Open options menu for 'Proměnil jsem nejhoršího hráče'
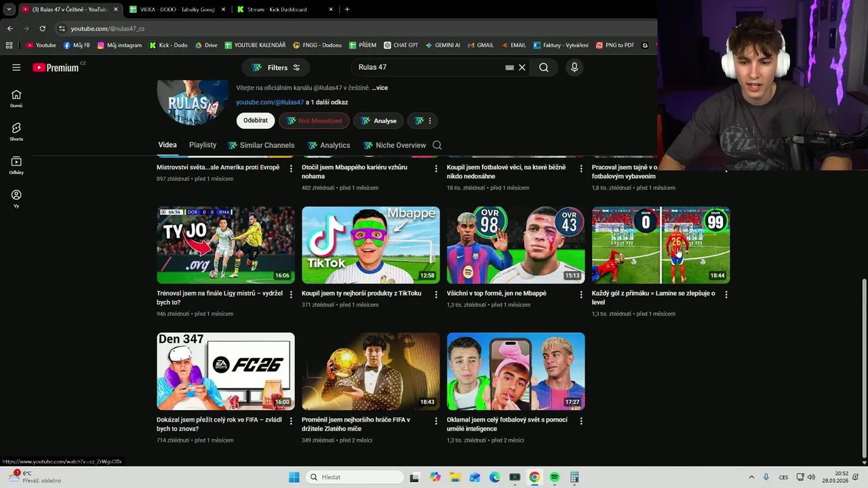 pos(436,420)
